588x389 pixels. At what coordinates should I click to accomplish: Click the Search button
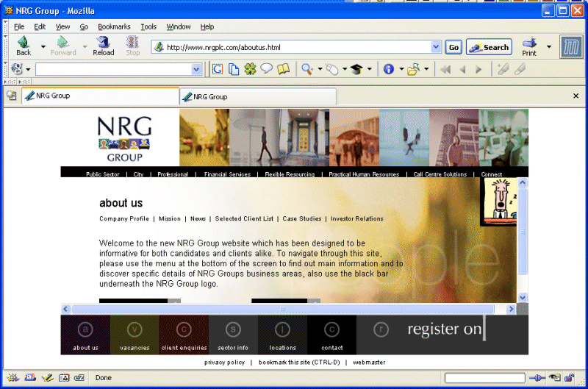[489, 47]
